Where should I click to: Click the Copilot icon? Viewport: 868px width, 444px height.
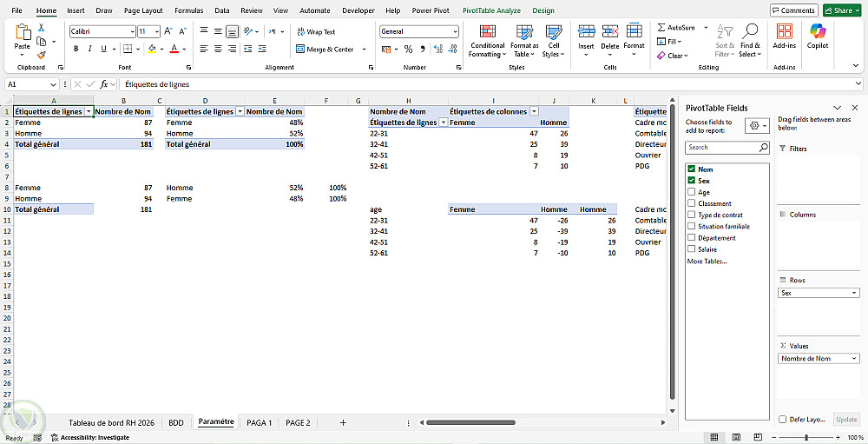818,30
